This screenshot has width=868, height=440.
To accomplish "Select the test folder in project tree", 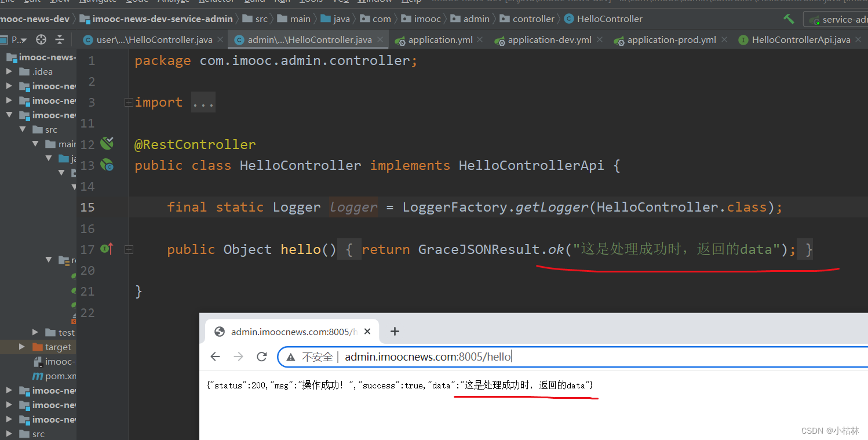I will tap(60, 332).
